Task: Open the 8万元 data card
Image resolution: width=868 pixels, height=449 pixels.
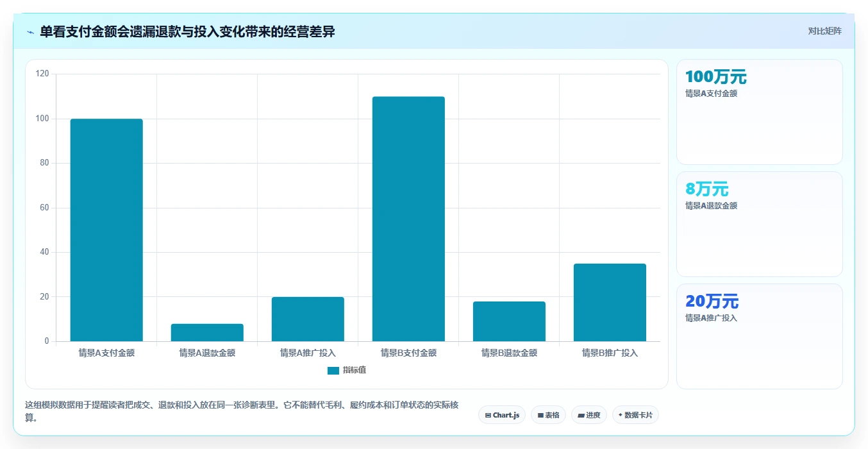Action: [x=760, y=224]
